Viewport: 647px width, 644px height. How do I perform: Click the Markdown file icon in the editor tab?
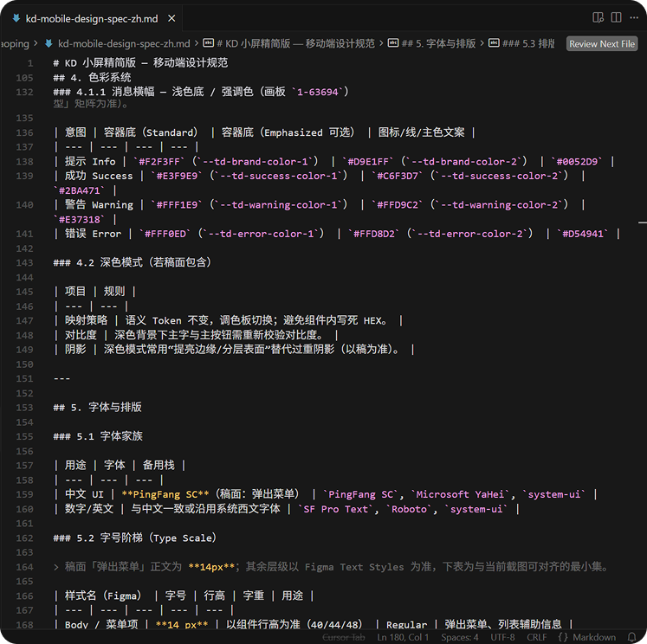16,18
